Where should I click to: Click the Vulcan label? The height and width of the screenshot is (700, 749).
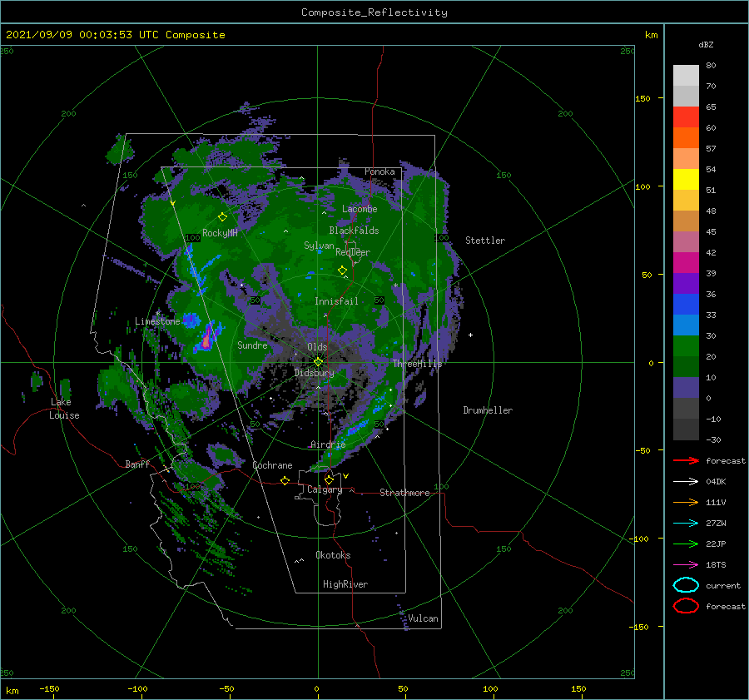[424, 618]
